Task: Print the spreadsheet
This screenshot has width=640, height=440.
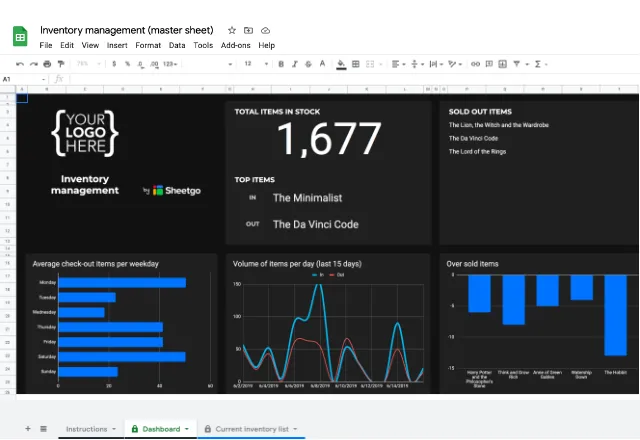Action: (47, 64)
